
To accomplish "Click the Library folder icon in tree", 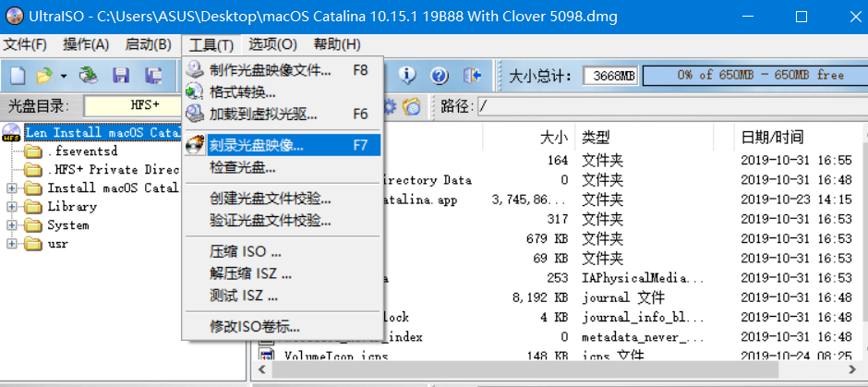I will pyautogui.click(x=33, y=207).
